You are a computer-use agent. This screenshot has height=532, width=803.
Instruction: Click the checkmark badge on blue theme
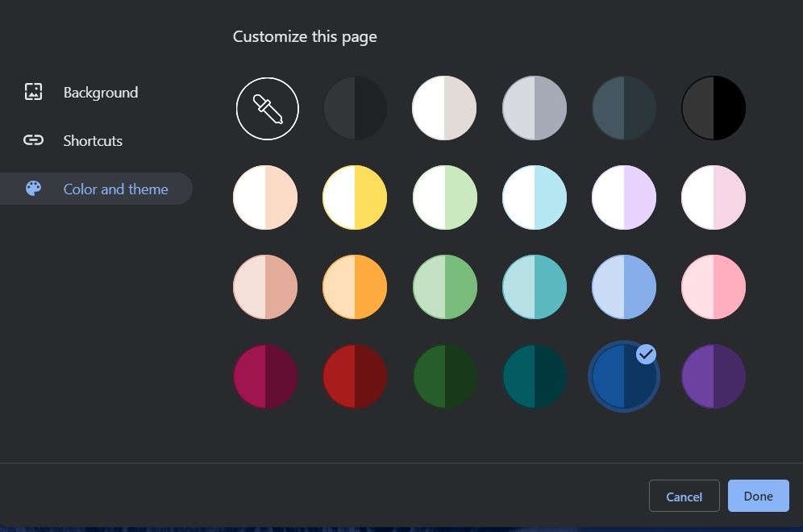pyautogui.click(x=646, y=354)
